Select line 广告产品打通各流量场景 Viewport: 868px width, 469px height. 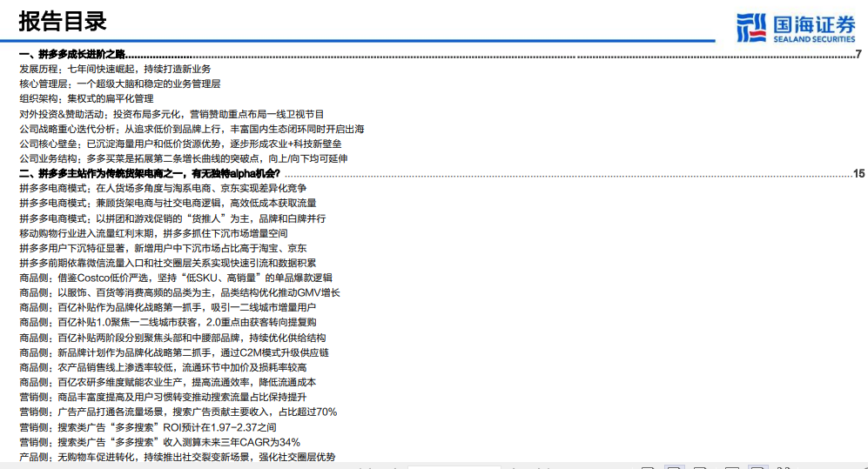pyautogui.click(x=178, y=412)
